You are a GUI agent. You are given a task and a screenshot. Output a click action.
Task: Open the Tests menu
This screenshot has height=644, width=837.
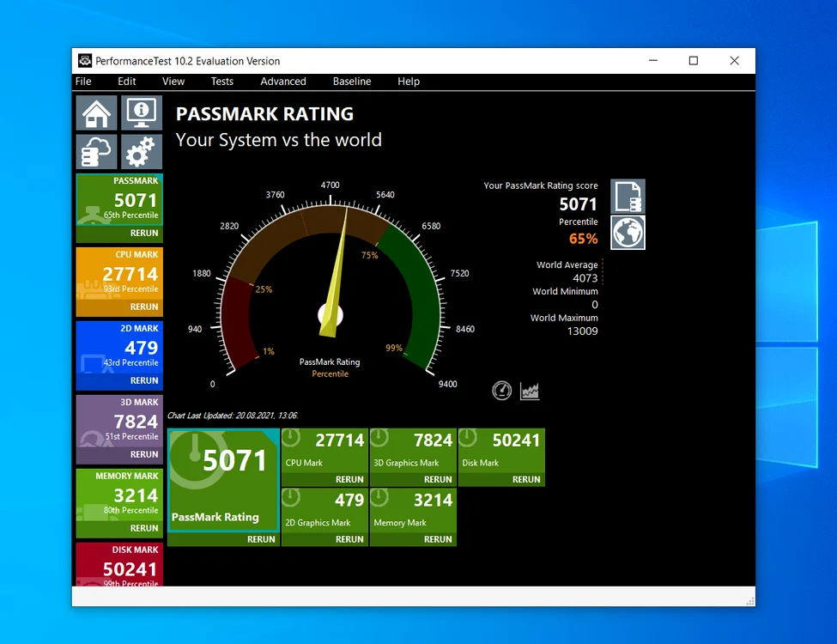(222, 82)
